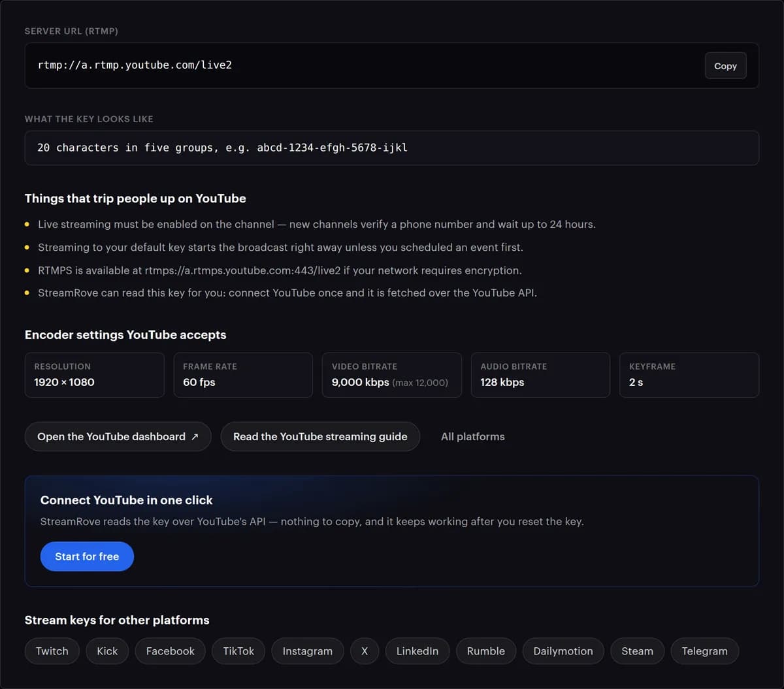Viewport: 784px width, 689px height.
Task: Click the bullet about enabling live streaming
Action: (317, 224)
